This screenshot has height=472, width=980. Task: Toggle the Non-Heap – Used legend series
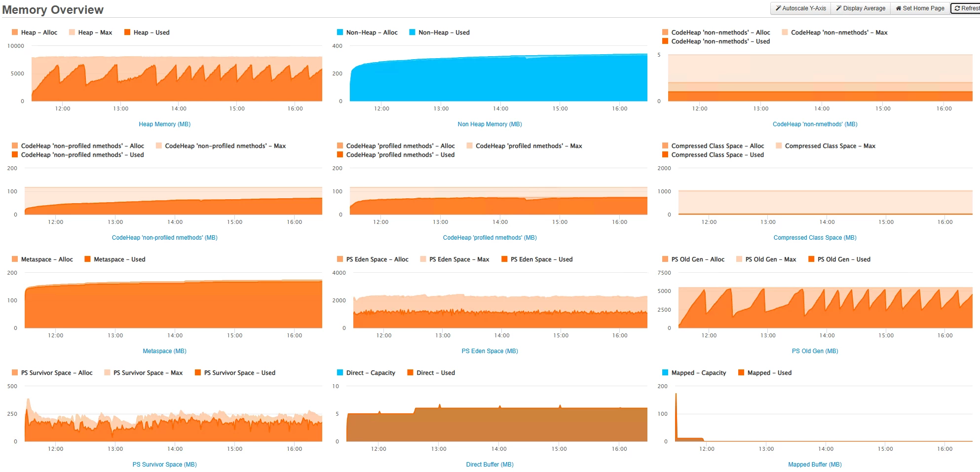click(x=440, y=33)
